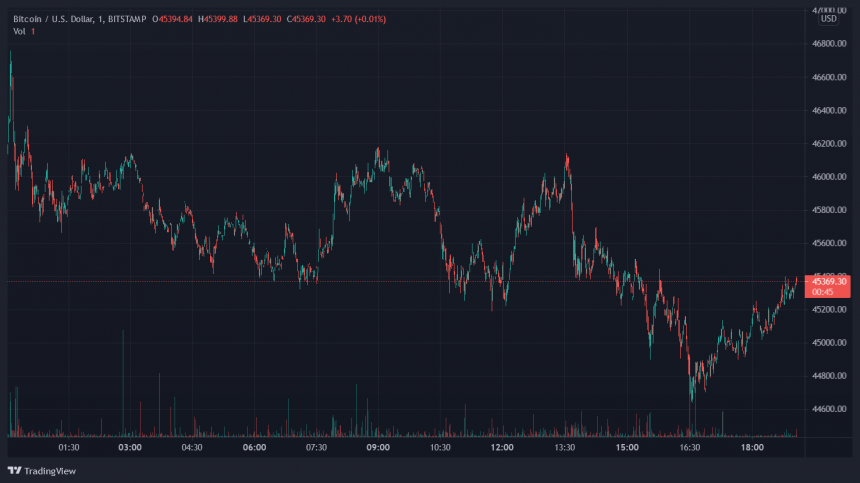Viewport: 860px width, 483px height.
Task: Open the USD currency selector
Action: point(829,18)
